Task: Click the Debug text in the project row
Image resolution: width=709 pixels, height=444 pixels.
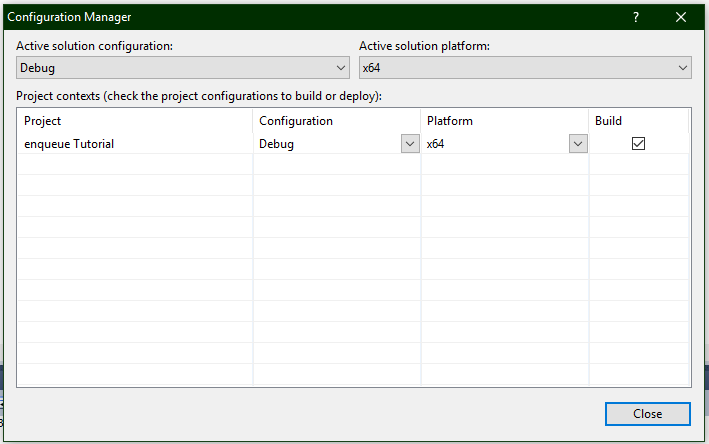Action: click(277, 144)
